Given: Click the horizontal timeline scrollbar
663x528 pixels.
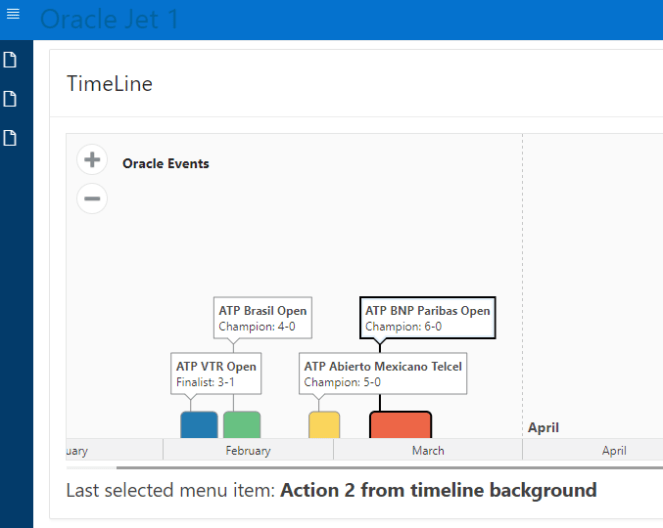Looking at the screenshot, I should pyautogui.click(x=390, y=467).
